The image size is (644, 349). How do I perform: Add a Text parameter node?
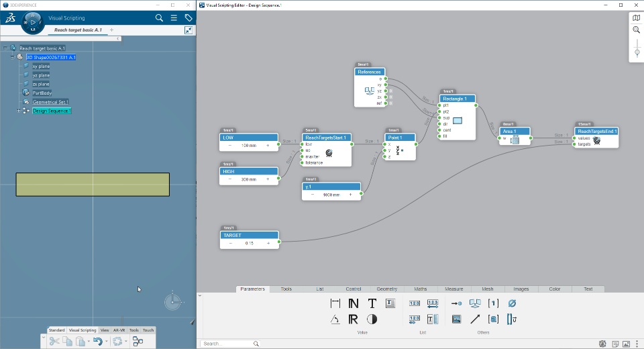372,303
